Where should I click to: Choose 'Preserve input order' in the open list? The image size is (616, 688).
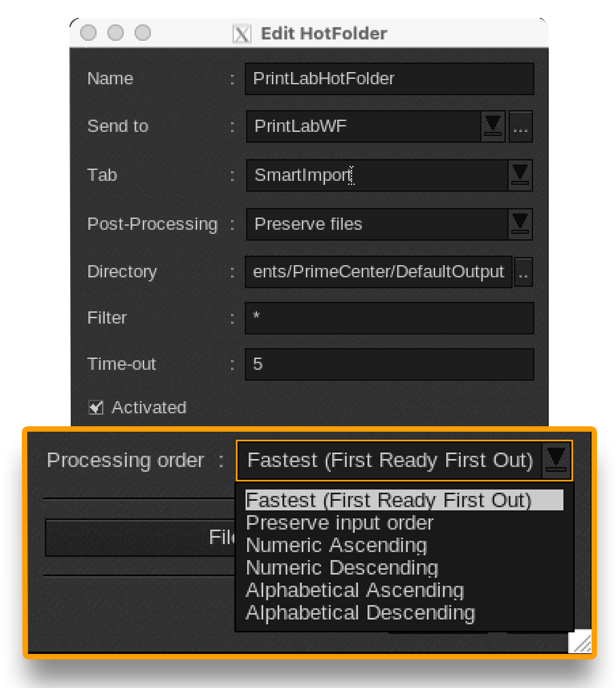tap(339, 522)
